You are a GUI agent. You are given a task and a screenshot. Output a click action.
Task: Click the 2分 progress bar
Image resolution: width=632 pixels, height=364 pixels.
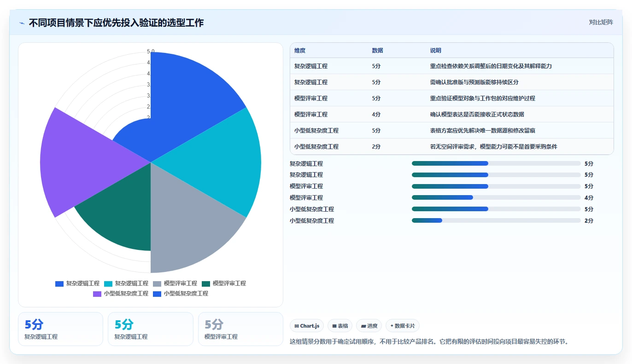click(x=496, y=220)
